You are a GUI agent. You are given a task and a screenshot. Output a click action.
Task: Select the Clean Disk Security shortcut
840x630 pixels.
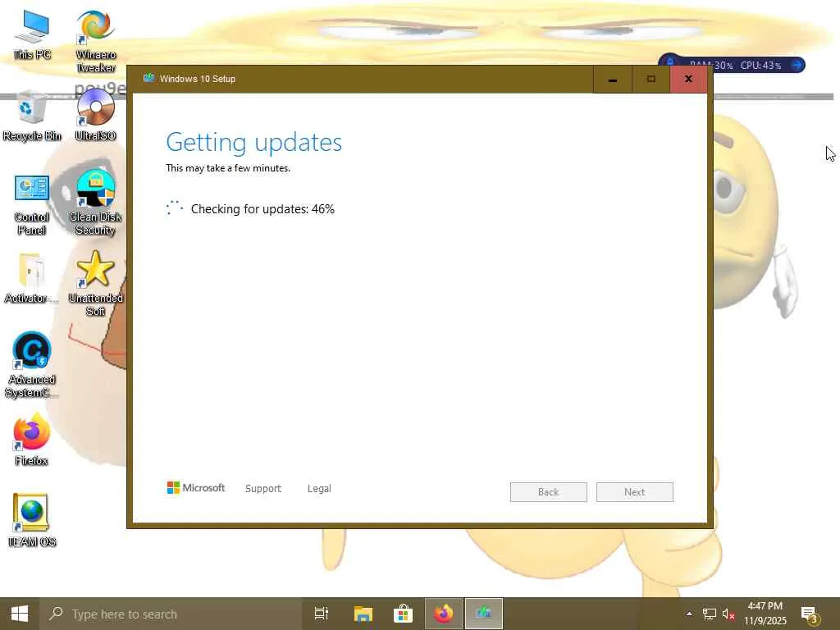pyautogui.click(x=95, y=203)
